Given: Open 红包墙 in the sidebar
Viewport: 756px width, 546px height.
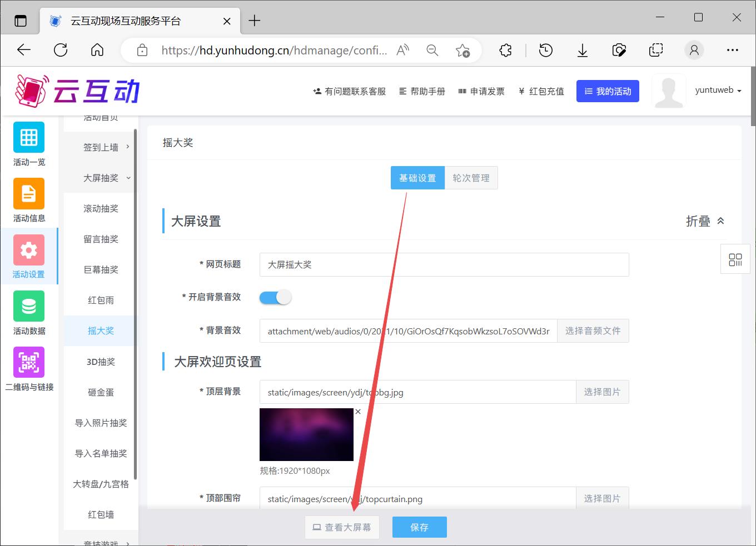Looking at the screenshot, I should pyautogui.click(x=101, y=514).
